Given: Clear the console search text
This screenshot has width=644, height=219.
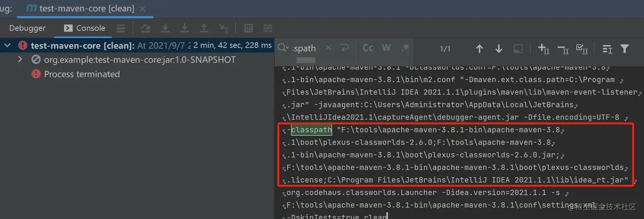Looking at the screenshot, I should point(328,48).
